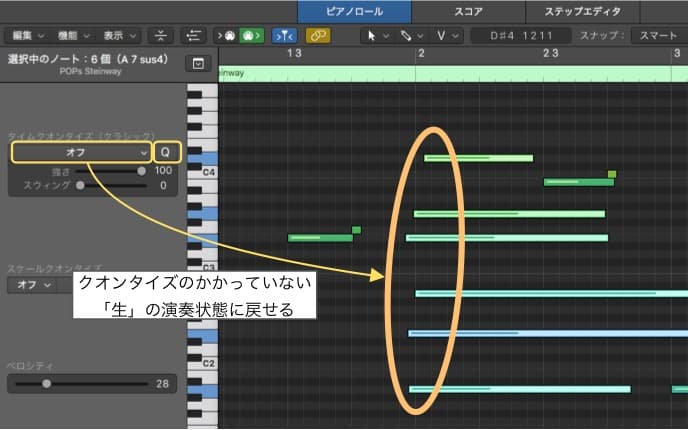Click the inspector disclosure icon beside note info
The image size is (688, 430).
[198, 63]
